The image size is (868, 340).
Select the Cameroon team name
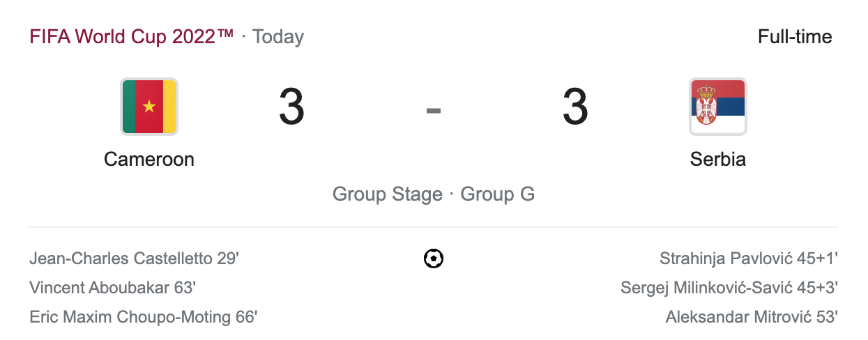coord(149,160)
